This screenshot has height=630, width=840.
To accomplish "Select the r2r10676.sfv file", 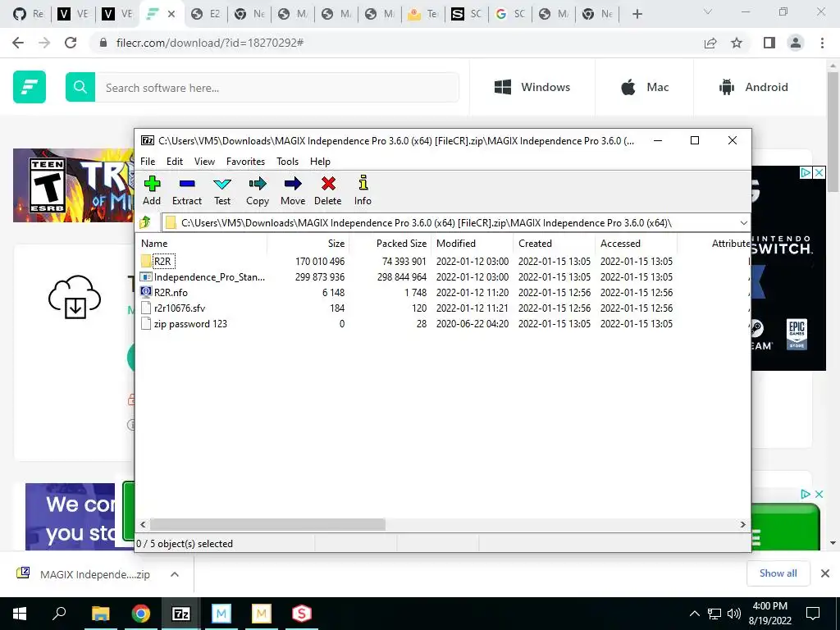I will [173, 308].
